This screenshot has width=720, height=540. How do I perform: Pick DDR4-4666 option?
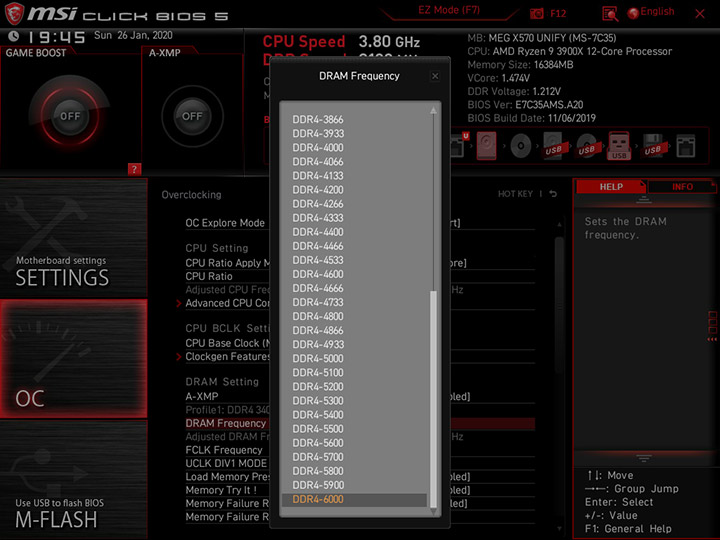pos(318,288)
